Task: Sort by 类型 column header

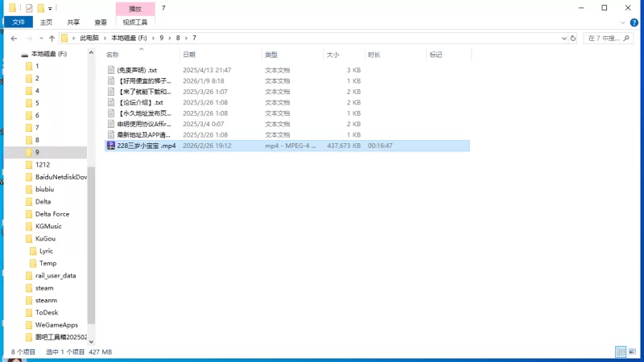Action: pyautogui.click(x=271, y=55)
